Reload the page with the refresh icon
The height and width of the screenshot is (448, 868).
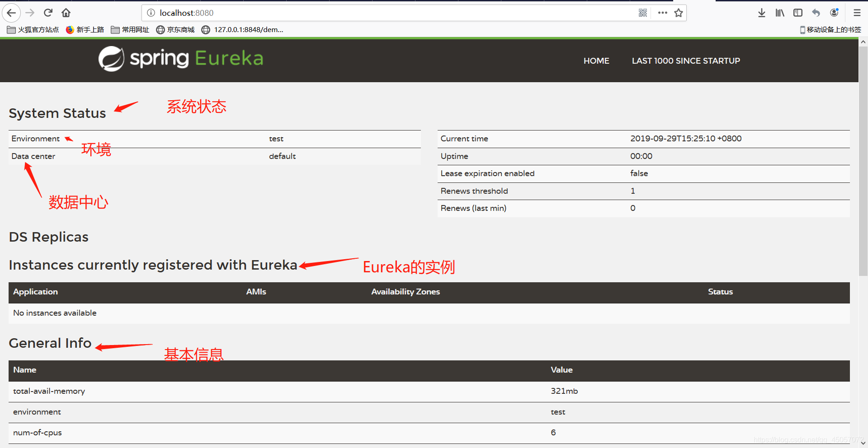(x=48, y=13)
